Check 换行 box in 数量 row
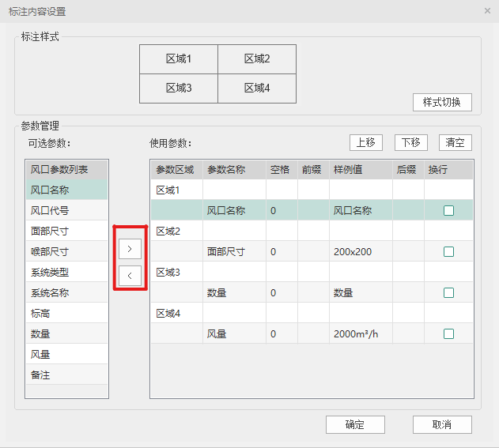499x448 pixels. click(448, 293)
